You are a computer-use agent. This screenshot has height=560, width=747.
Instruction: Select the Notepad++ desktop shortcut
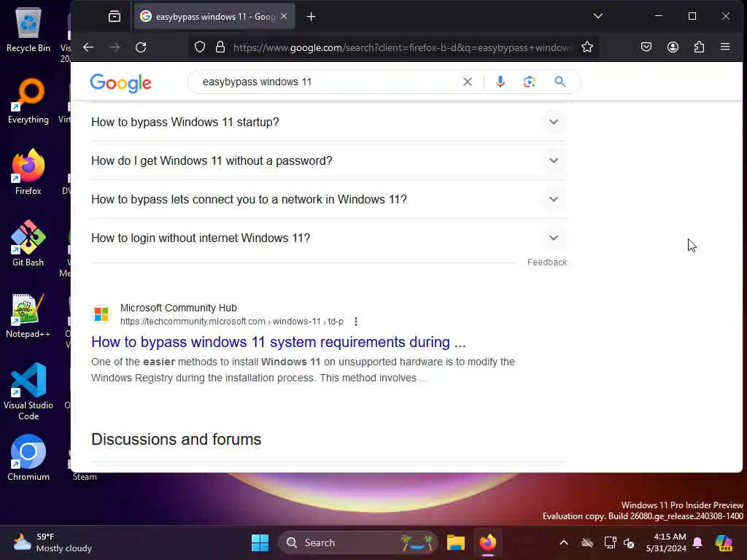[28, 315]
